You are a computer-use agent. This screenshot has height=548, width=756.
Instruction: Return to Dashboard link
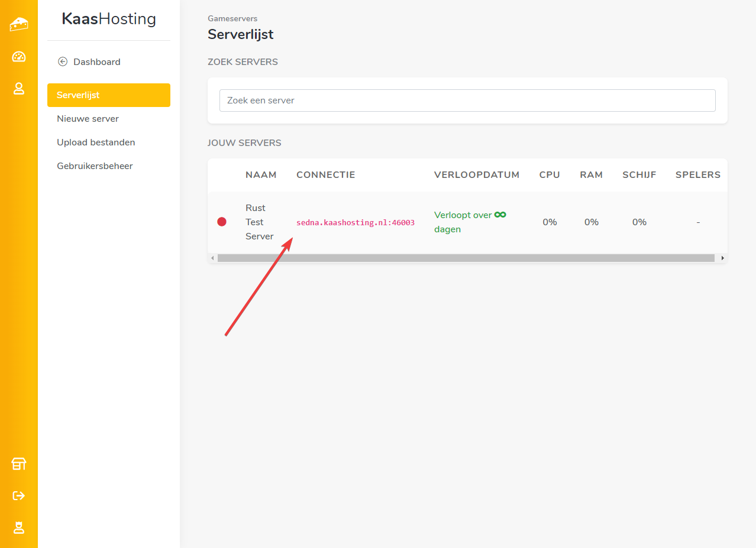pyautogui.click(x=96, y=62)
